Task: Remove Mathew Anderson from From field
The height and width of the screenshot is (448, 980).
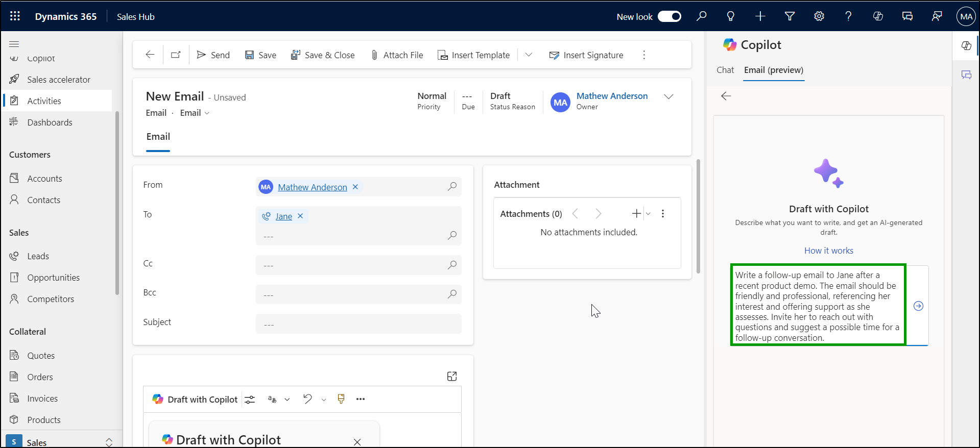Action: point(355,187)
